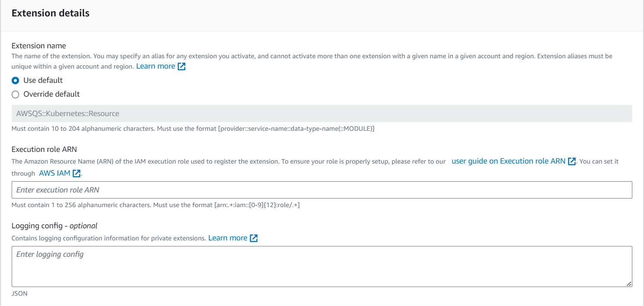Click the logging config textarea resize handle

coord(629,284)
